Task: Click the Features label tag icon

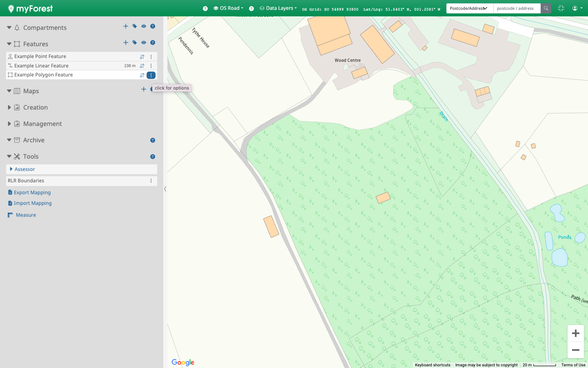Action: pos(135,43)
